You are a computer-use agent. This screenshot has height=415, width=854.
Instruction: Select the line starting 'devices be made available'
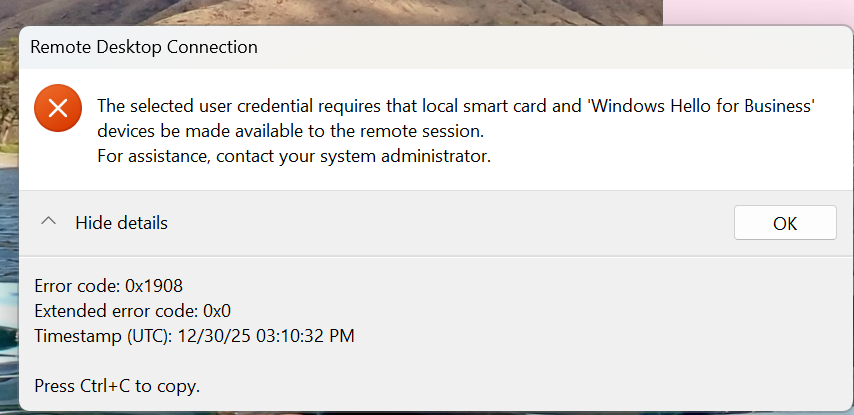click(x=290, y=131)
